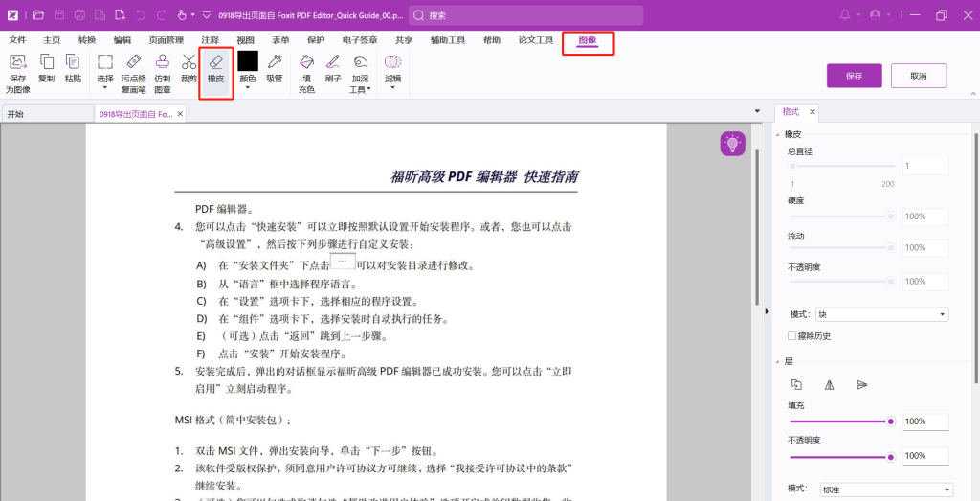Collapse the right panel arrow handle
980x501 pixels.
pyautogui.click(x=768, y=311)
